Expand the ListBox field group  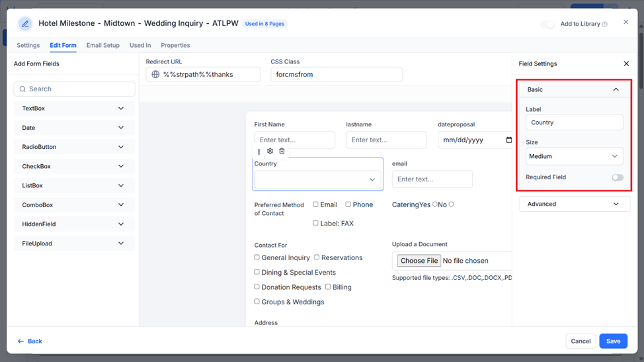74,185
